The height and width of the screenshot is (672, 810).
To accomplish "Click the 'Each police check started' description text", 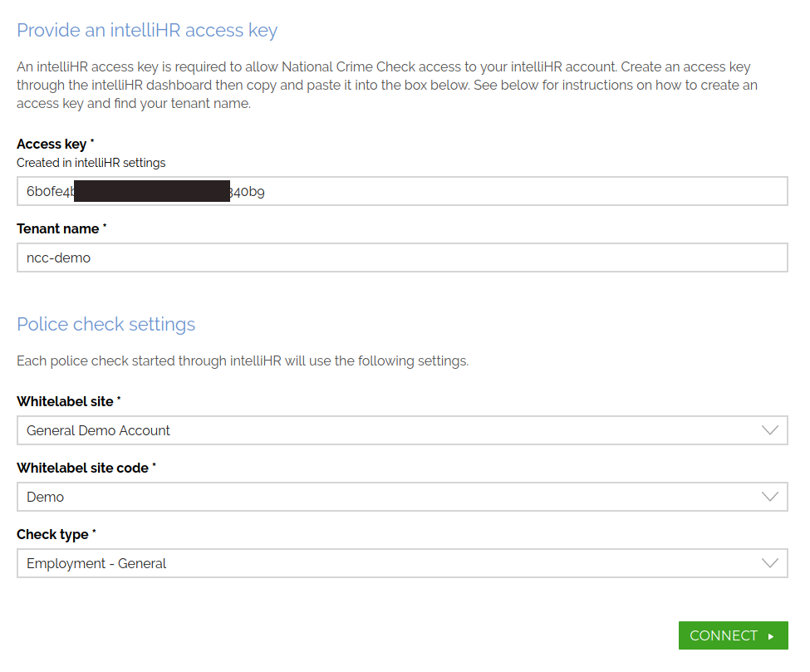I will (x=243, y=361).
